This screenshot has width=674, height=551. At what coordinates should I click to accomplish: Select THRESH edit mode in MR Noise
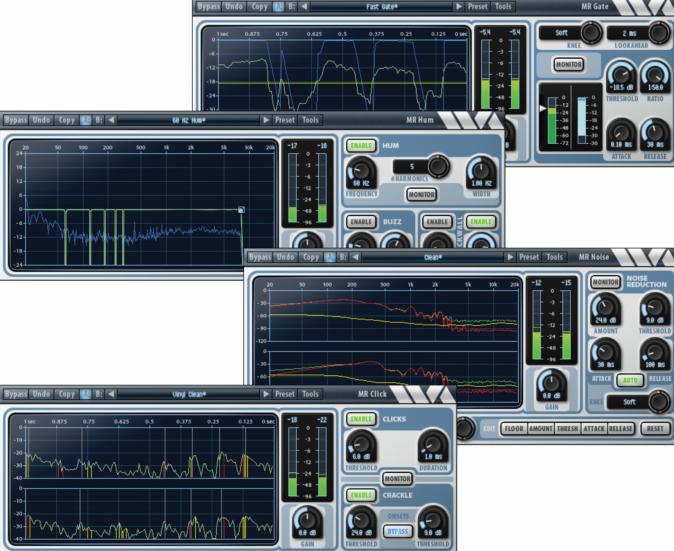(x=567, y=429)
